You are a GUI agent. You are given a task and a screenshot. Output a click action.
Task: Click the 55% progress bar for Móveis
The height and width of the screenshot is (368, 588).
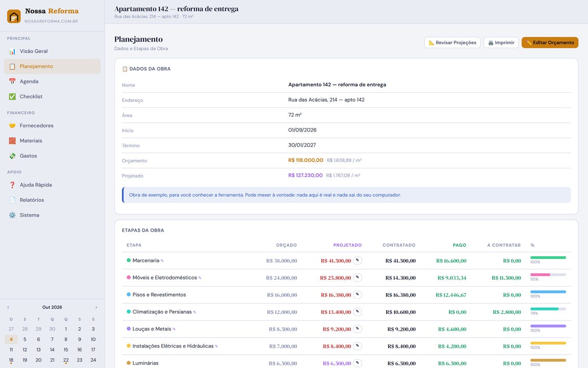[x=548, y=275]
